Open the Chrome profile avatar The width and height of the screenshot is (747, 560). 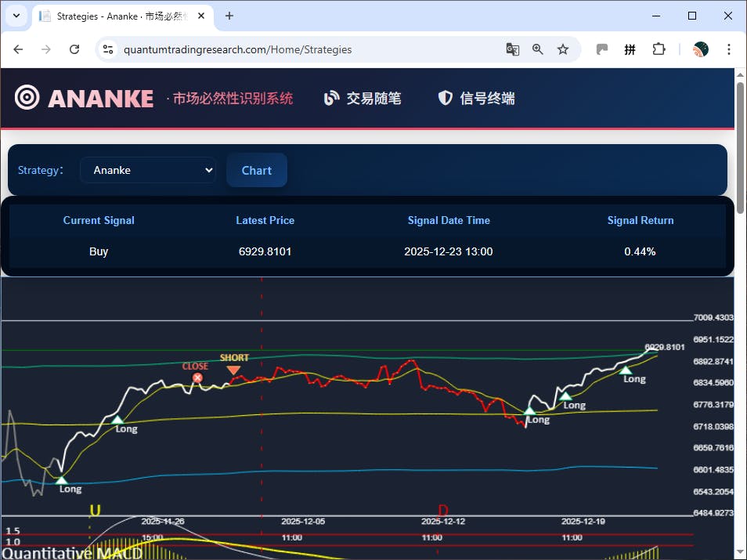[x=701, y=49]
